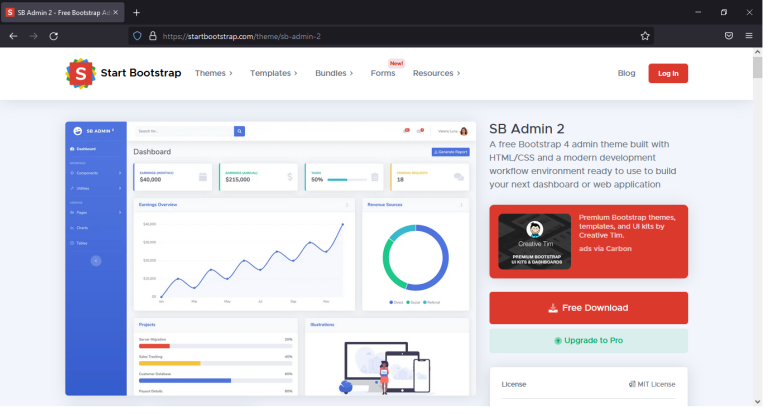Click the Start Bootstrap logo icon

(x=80, y=73)
